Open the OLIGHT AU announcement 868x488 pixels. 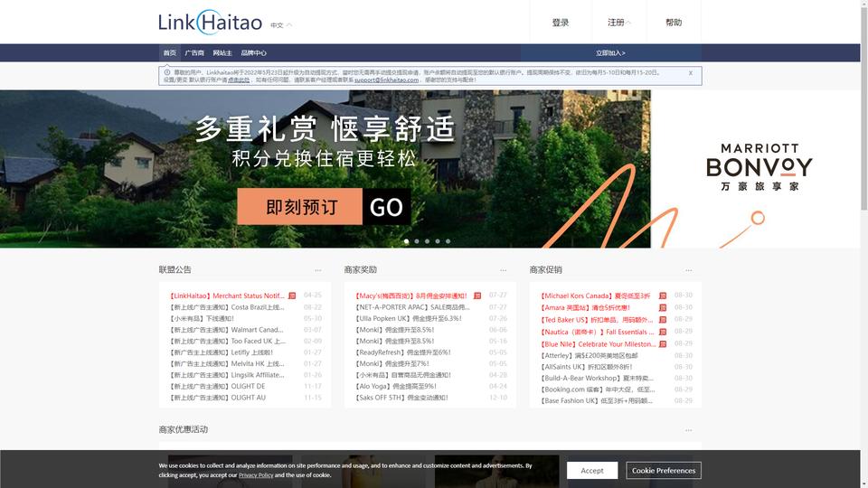click(x=218, y=398)
